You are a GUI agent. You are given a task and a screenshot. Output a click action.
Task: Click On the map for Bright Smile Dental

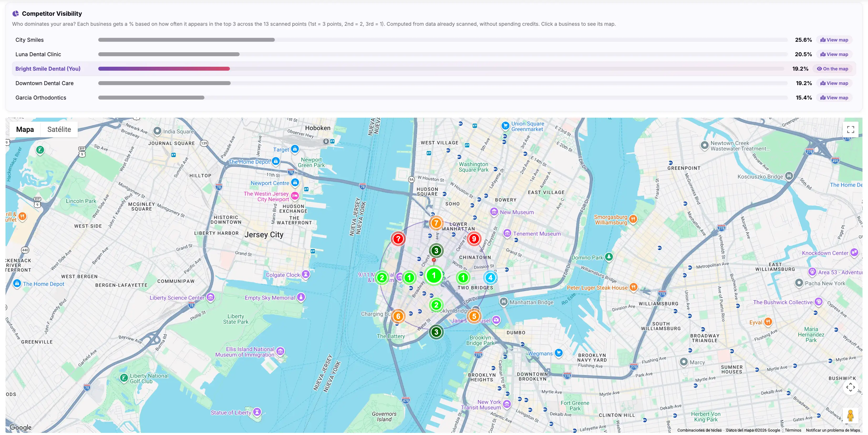pyautogui.click(x=832, y=69)
